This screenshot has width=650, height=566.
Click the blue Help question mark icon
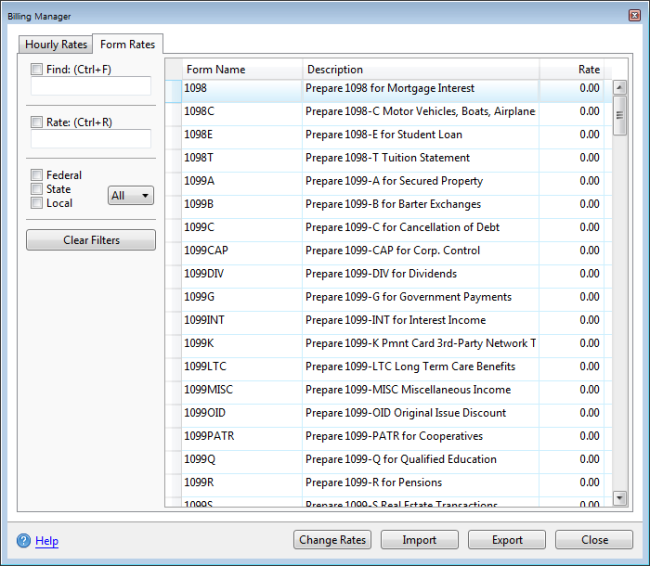[24, 541]
